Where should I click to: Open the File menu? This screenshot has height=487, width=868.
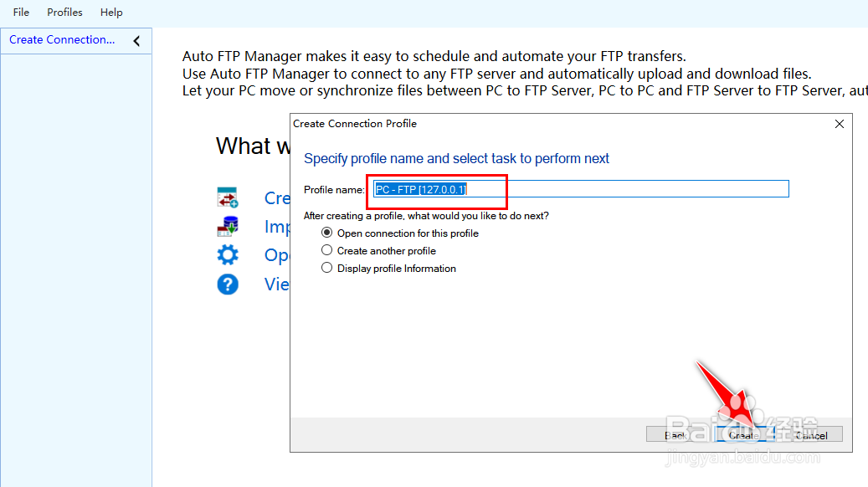tap(21, 13)
